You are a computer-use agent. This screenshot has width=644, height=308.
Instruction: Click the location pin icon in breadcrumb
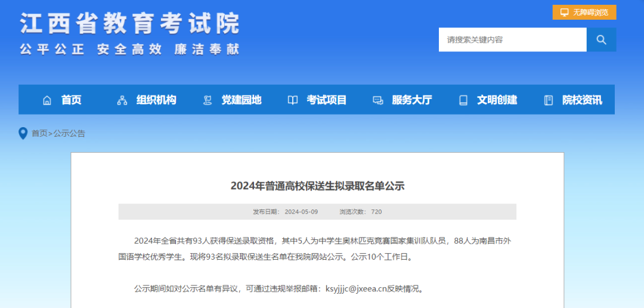pos(23,133)
